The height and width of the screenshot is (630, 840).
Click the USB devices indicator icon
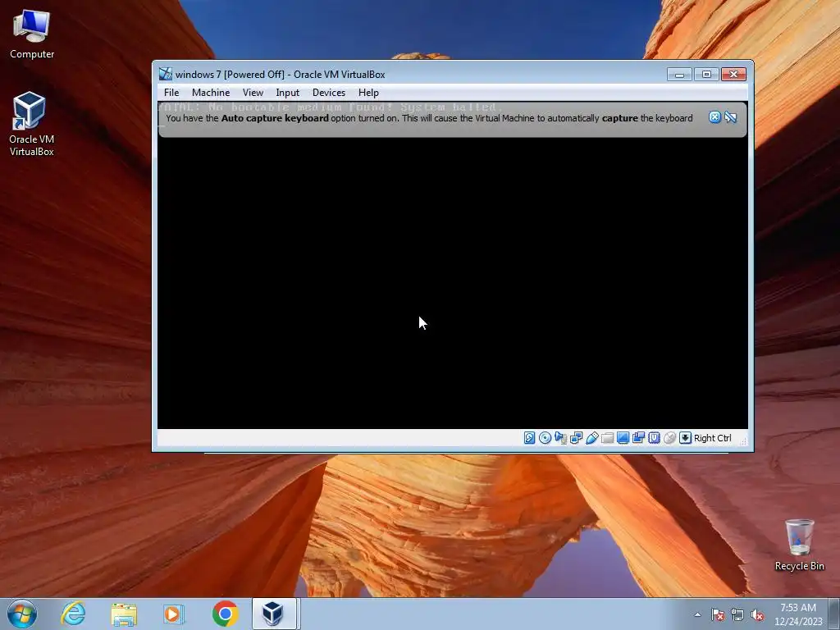592,438
